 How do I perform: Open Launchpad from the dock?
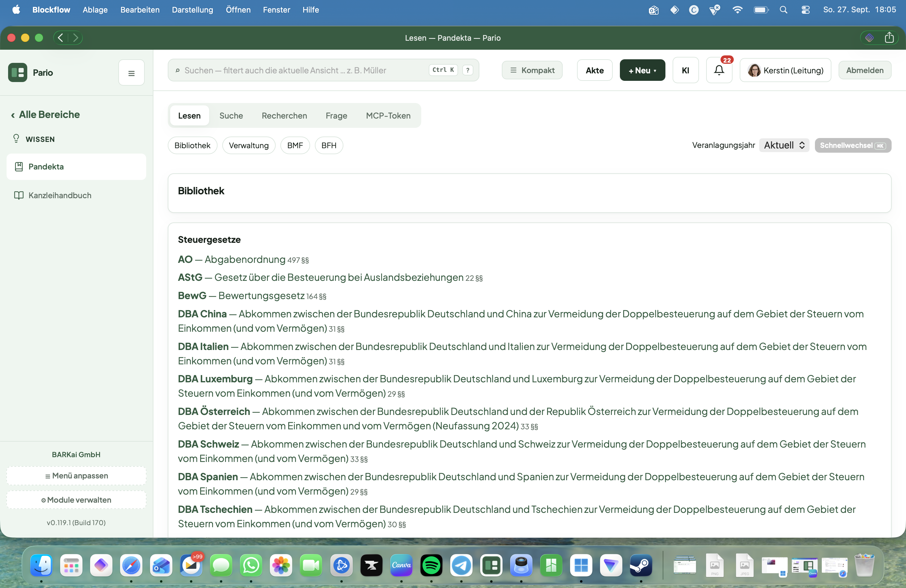71,565
